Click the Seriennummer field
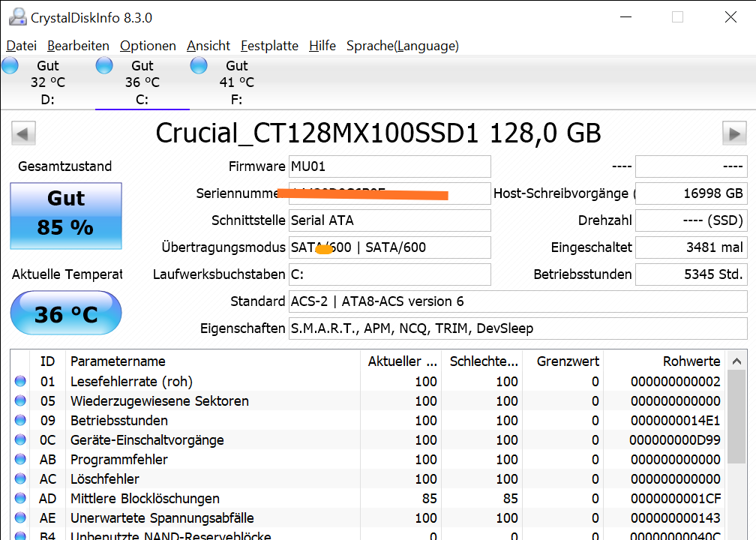Image resolution: width=756 pixels, height=540 pixels. pos(389,193)
